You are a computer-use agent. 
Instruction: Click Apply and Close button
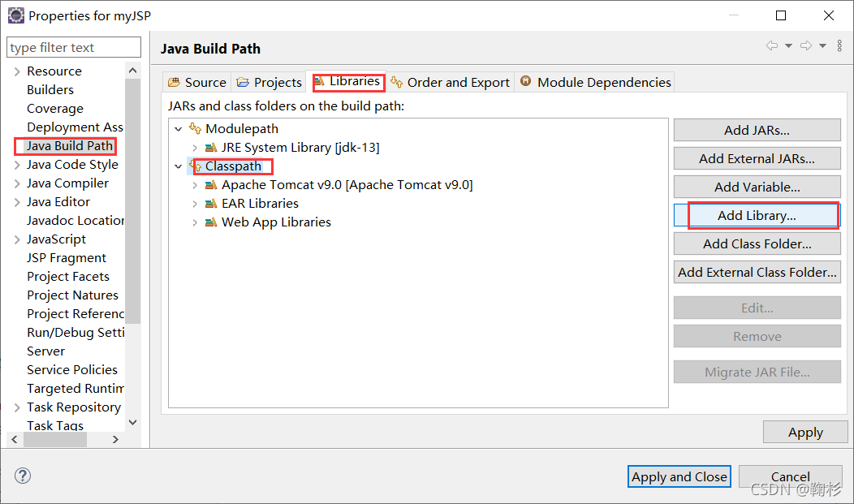click(679, 476)
